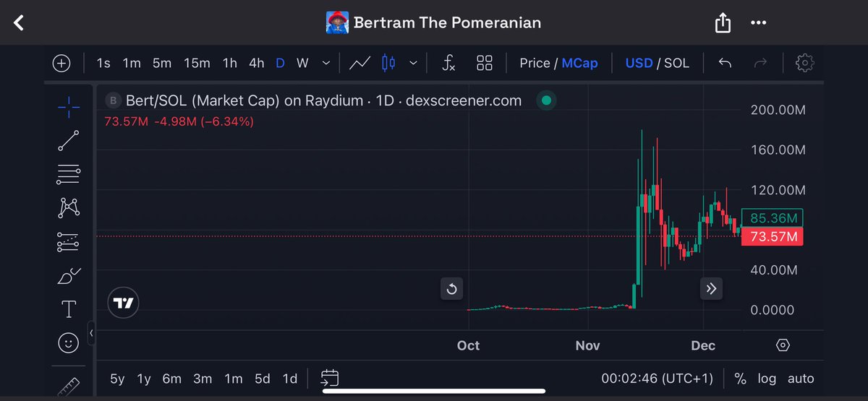Set range to 1d
The height and width of the screenshot is (401, 868).
pyautogui.click(x=289, y=379)
